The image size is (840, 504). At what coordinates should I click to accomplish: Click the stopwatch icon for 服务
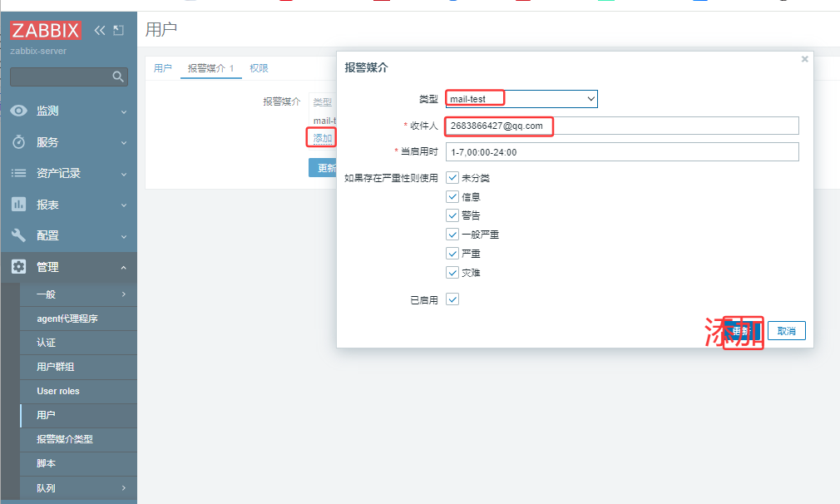click(x=19, y=142)
